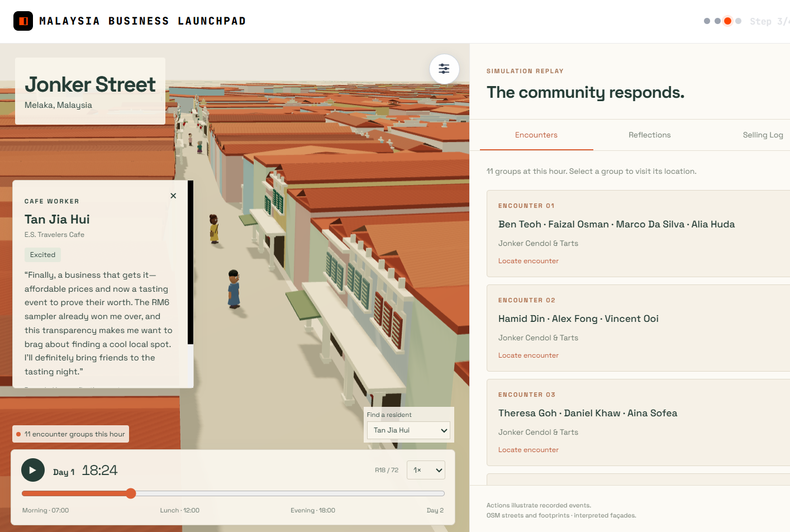Locate encounter for Encounter 02
This screenshot has width=790, height=532.
point(529,355)
